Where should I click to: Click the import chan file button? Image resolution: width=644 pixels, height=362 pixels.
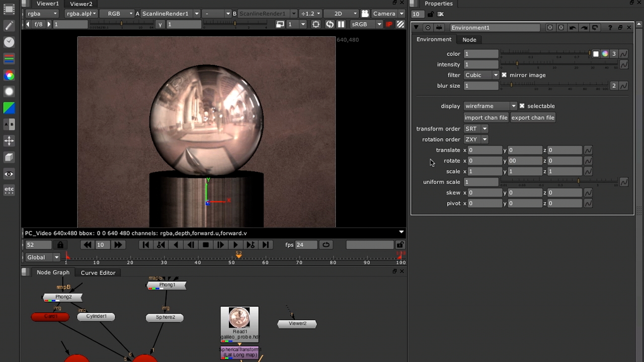pyautogui.click(x=486, y=118)
